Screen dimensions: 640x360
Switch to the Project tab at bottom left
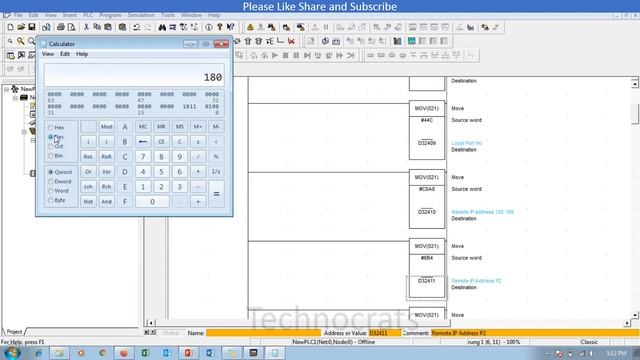click(x=14, y=331)
